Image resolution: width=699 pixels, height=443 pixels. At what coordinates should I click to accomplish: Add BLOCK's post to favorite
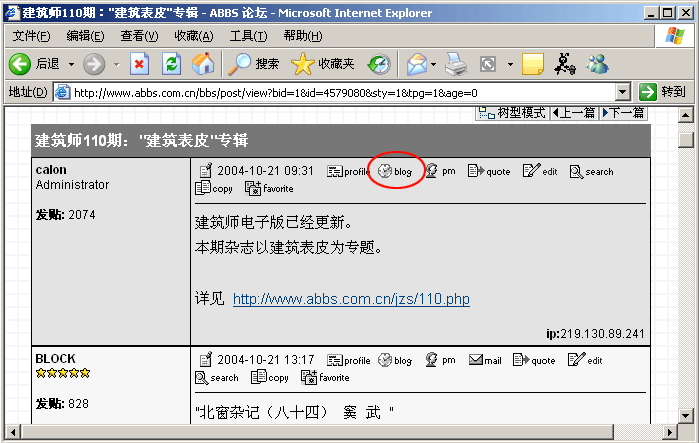click(x=325, y=377)
